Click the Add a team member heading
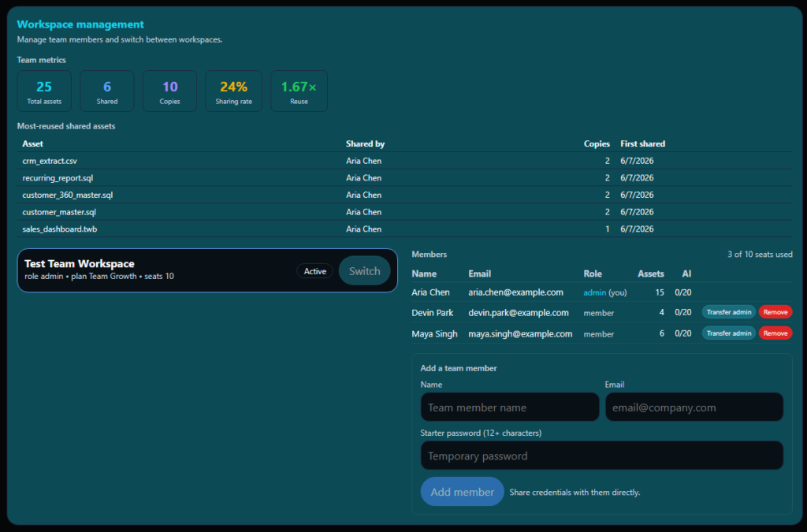807x532 pixels. [x=459, y=368]
